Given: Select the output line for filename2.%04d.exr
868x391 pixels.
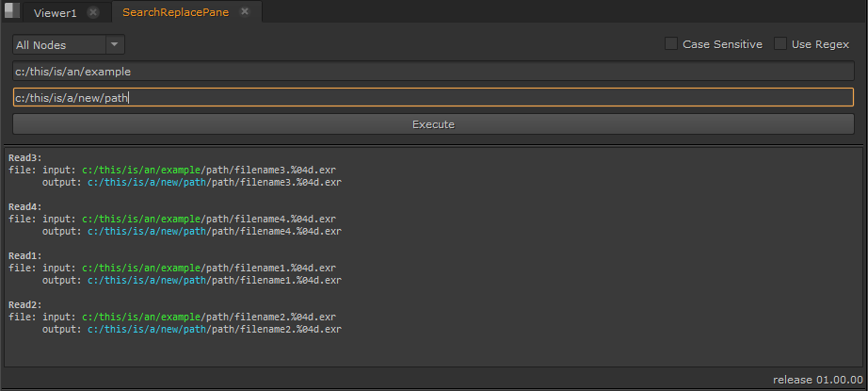Looking at the screenshot, I should tap(192, 329).
